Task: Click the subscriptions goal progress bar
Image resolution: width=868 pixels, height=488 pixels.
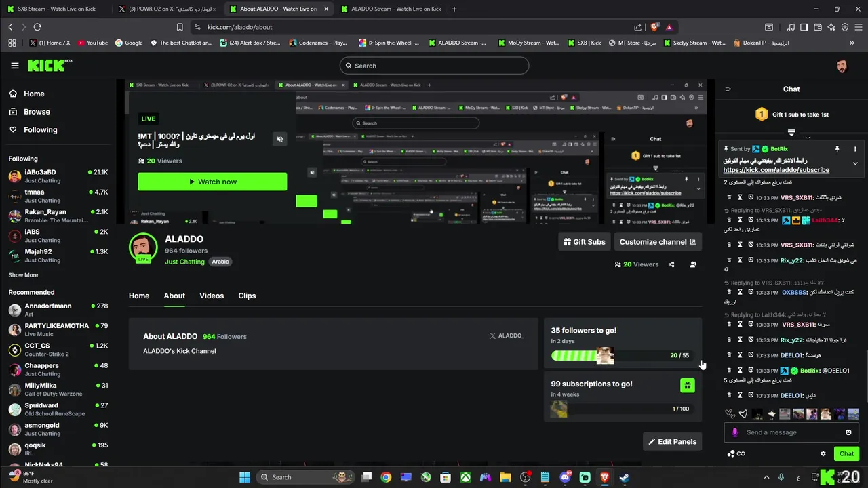Action: [x=623, y=409]
